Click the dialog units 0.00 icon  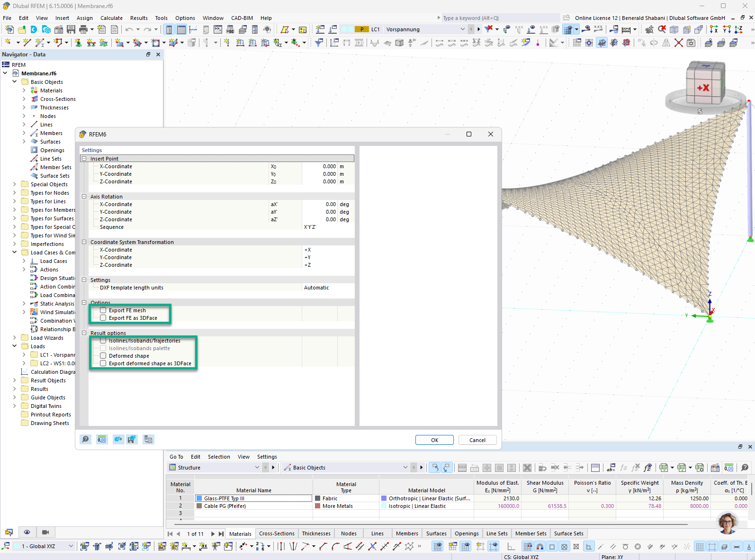102,439
